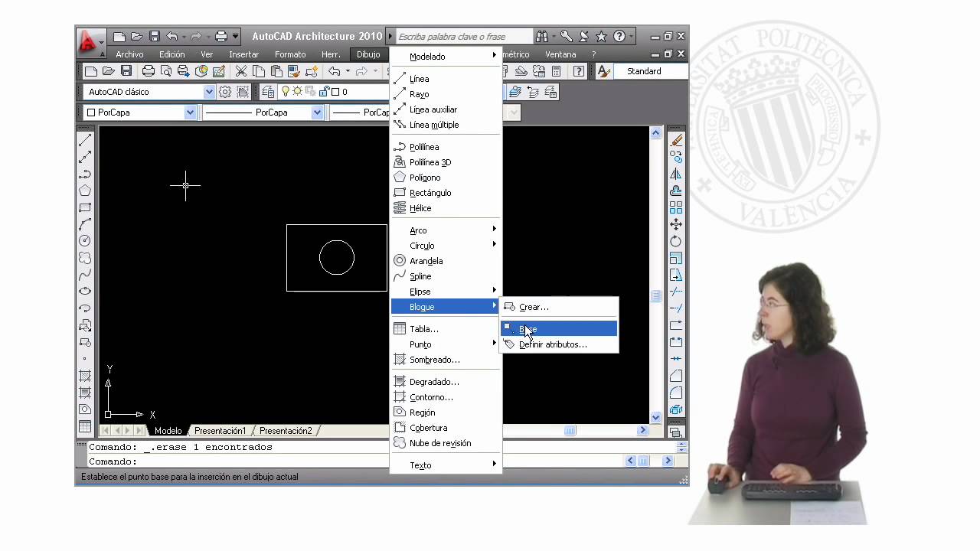Expand quick access toolbar customize arrow
This screenshot has height=551, width=980.
pos(235,36)
